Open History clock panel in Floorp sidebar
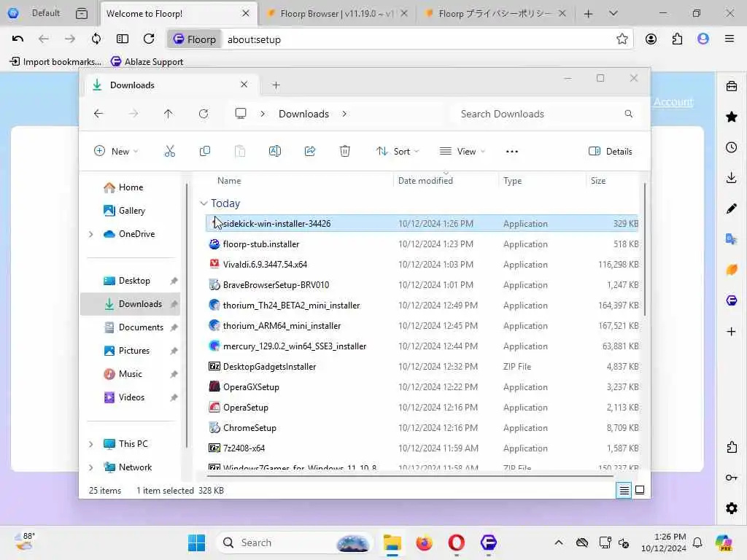Image resolution: width=747 pixels, height=560 pixels. click(732, 147)
